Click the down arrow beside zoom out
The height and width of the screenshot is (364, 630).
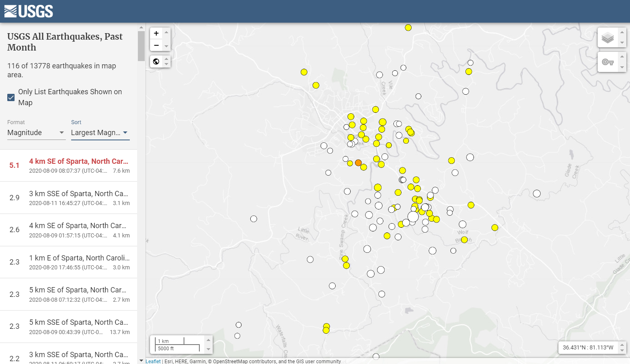[x=166, y=46]
